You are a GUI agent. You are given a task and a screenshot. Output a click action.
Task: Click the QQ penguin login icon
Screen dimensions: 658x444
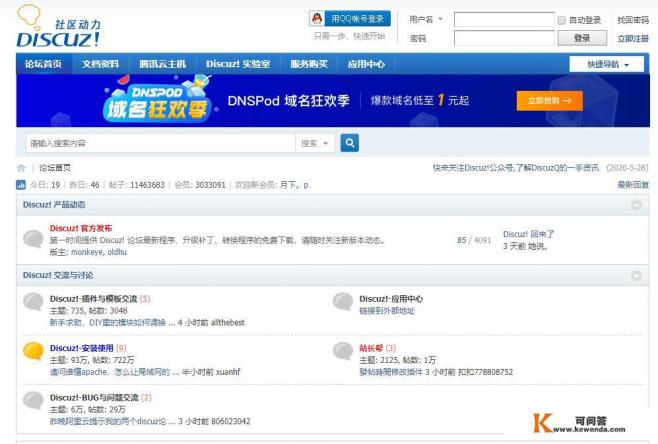click(x=317, y=19)
